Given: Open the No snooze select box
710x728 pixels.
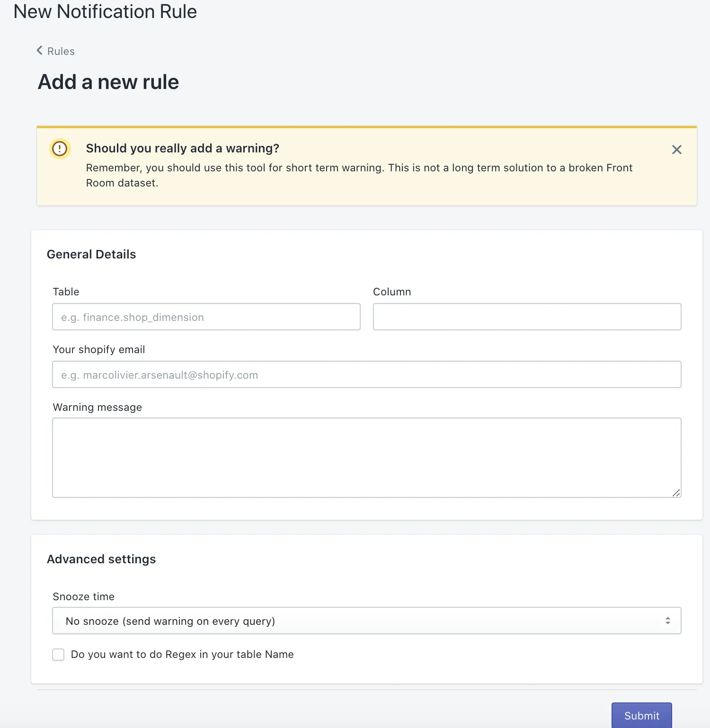Looking at the screenshot, I should click(x=367, y=621).
